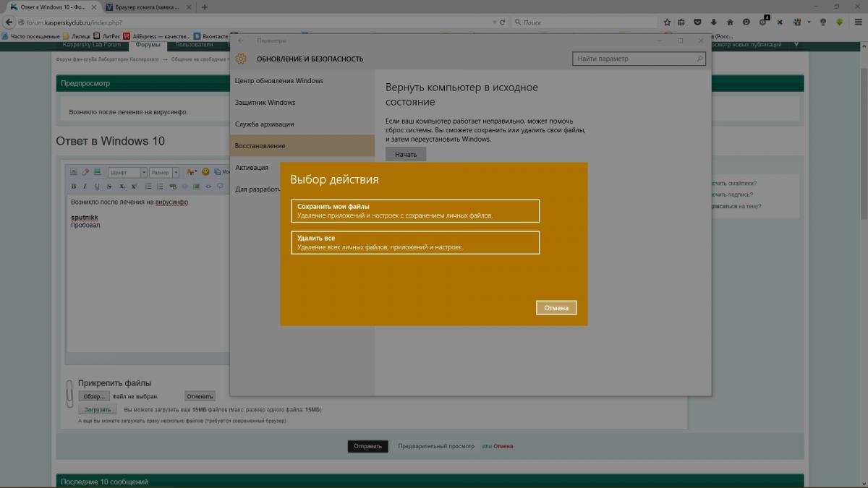Open 'Часто посещаемые' bookmark
This screenshot has height=488, width=868.
pyautogui.click(x=30, y=35)
